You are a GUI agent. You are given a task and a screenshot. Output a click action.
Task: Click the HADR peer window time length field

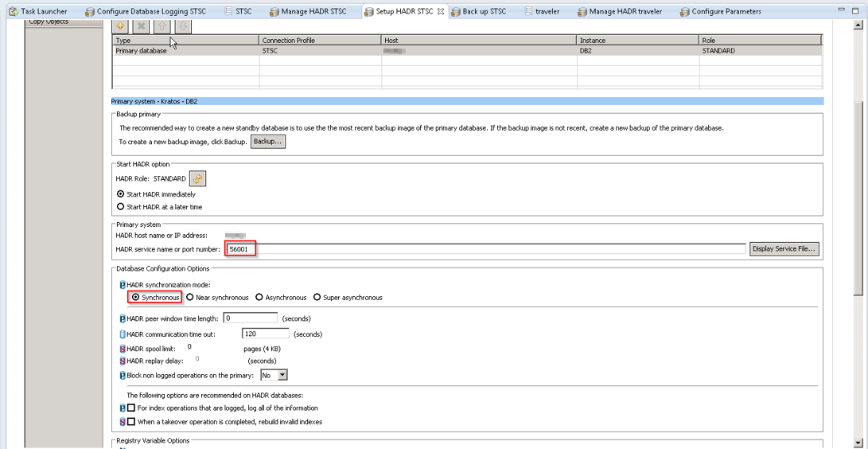coord(250,318)
